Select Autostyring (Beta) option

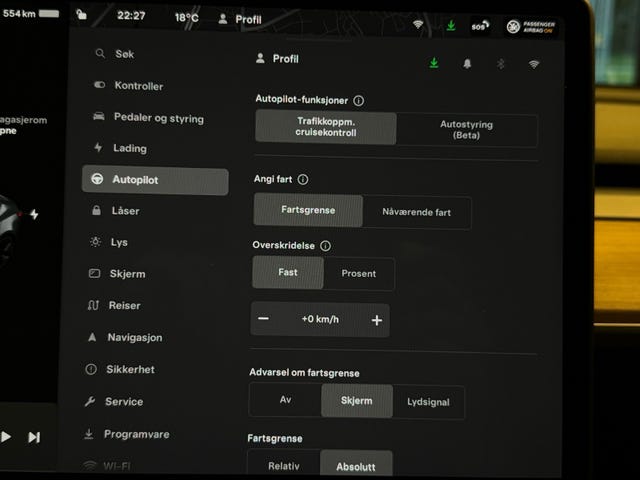(467, 130)
